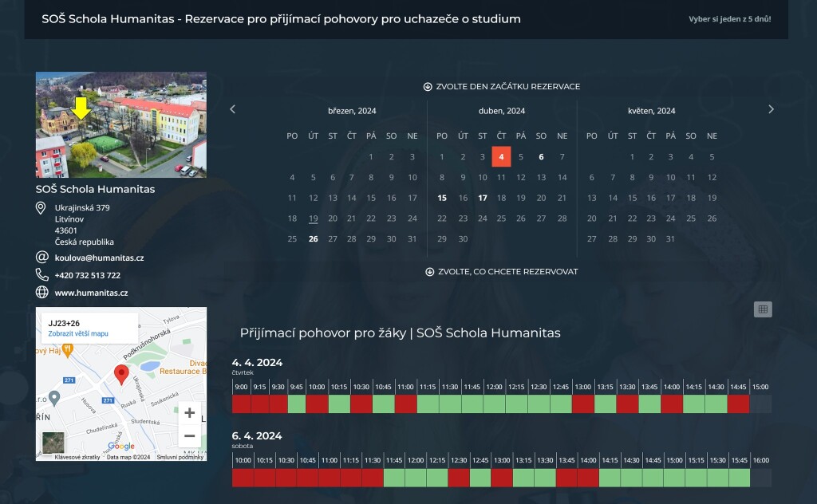The height and width of the screenshot is (504, 817).
Task: Zoom in on the Google map
Action: [189, 413]
